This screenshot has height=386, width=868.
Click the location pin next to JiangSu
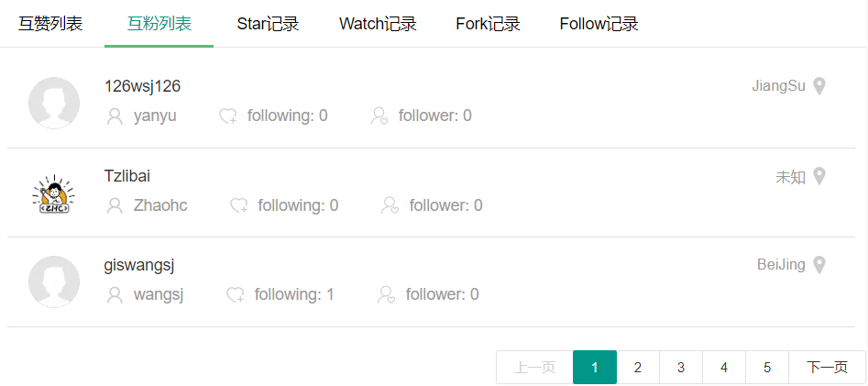(819, 86)
